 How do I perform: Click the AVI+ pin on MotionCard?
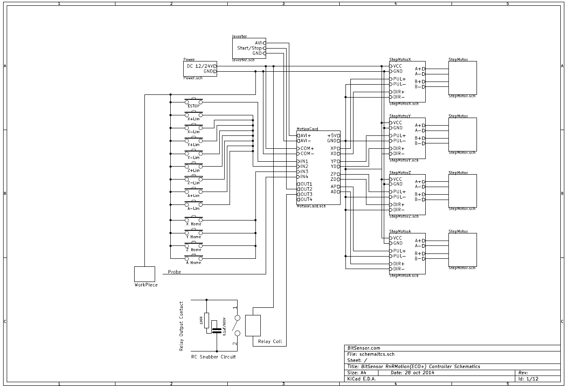click(304, 135)
